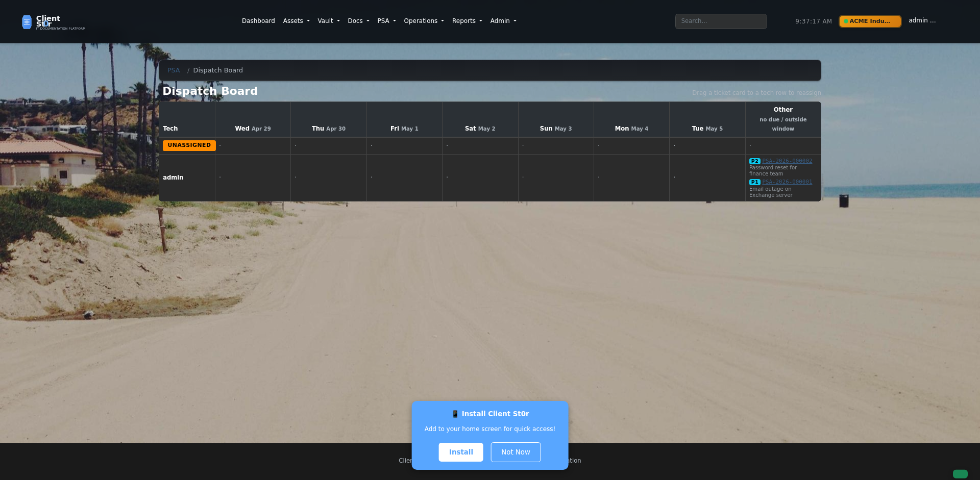The width and height of the screenshot is (980, 480).
Task: Click the 9:37:17 AM clock display
Action: [x=813, y=21]
